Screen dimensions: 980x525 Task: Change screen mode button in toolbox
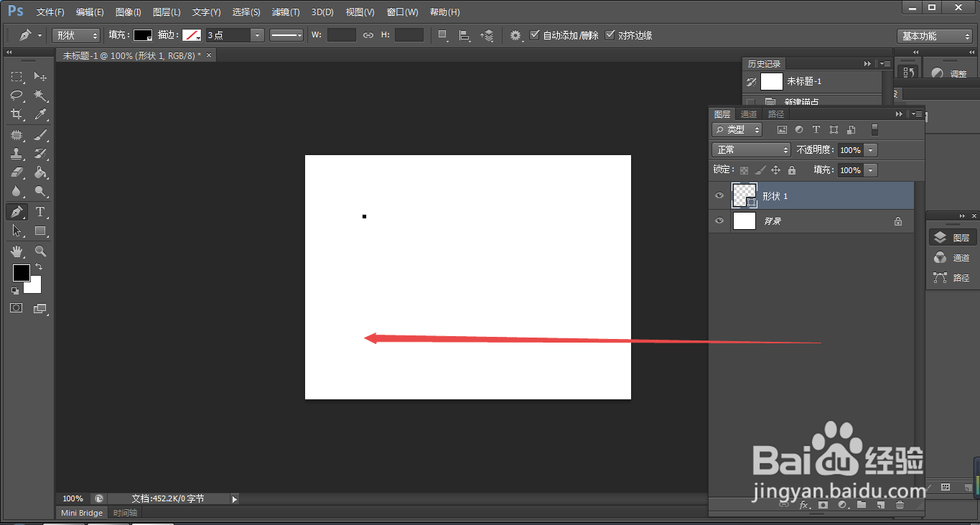(40, 308)
